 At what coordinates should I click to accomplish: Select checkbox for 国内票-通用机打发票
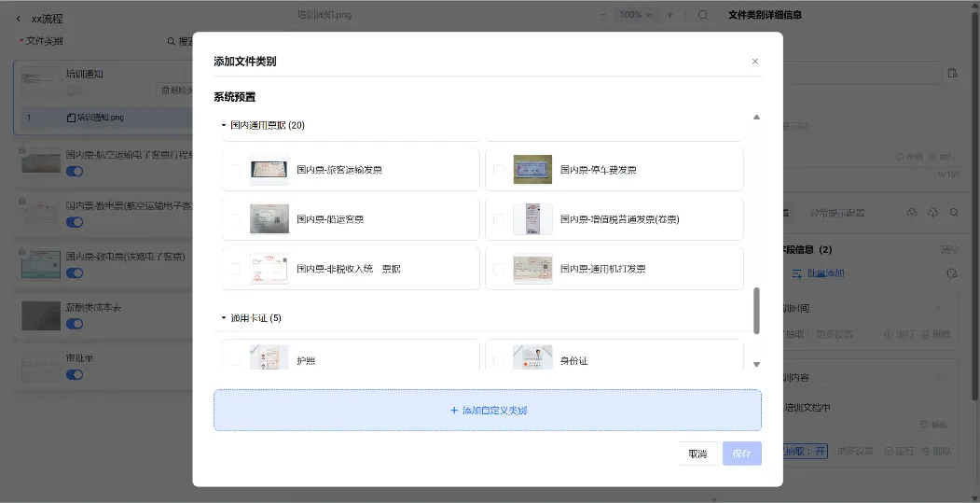[499, 269]
